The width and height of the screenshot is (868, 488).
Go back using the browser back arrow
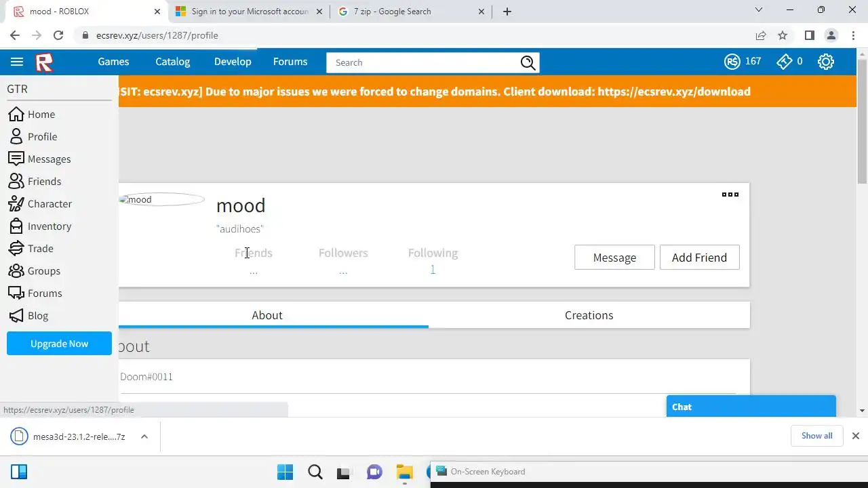coord(14,35)
